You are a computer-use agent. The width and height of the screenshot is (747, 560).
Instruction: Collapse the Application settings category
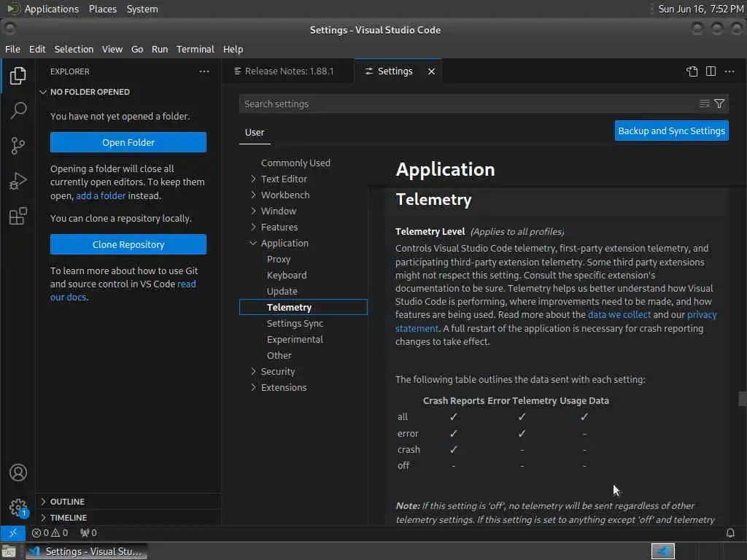(253, 244)
